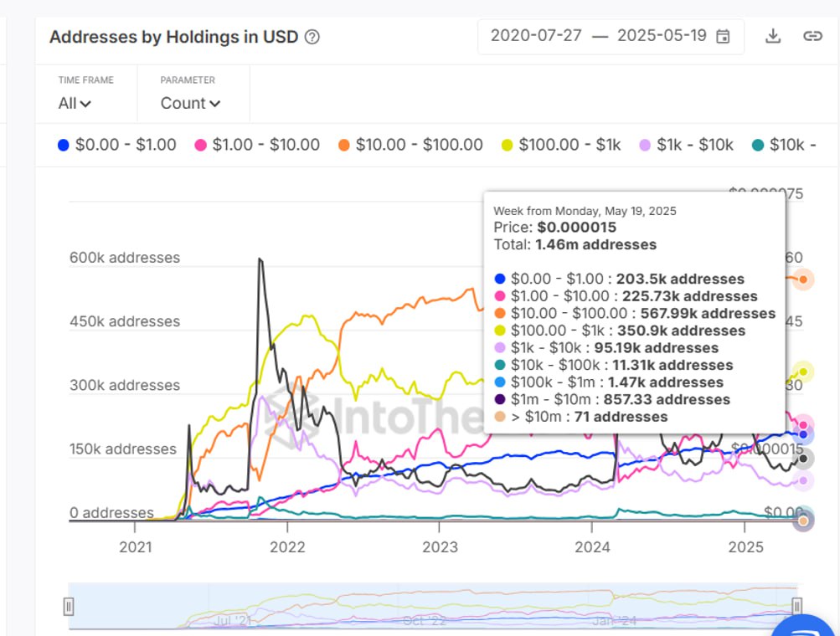The image size is (840, 636).
Task: Copy the chart link via chain icon
Action: pos(812,36)
